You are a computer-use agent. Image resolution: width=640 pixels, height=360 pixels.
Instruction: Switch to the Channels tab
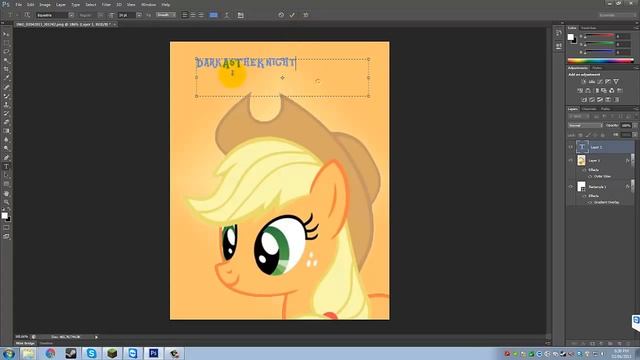pyautogui.click(x=589, y=109)
